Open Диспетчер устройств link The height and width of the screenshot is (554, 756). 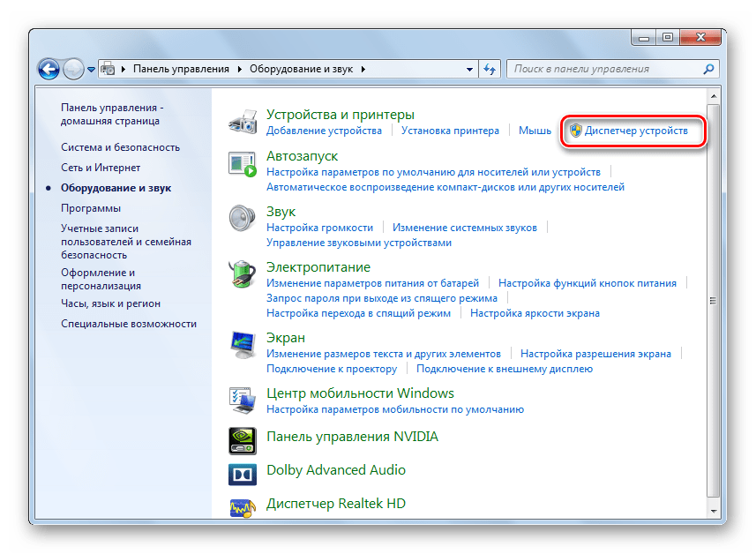point(636,131)
